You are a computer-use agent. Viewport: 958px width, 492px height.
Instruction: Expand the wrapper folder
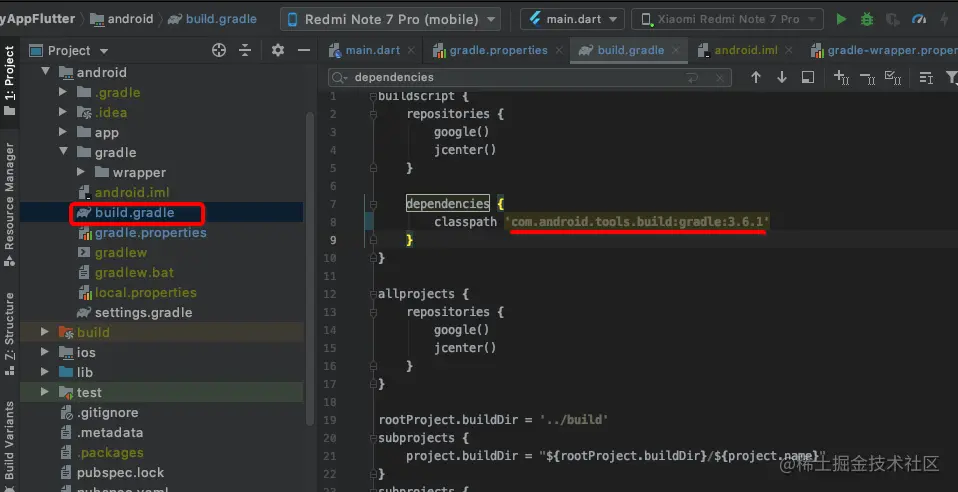tap(81, 172)
